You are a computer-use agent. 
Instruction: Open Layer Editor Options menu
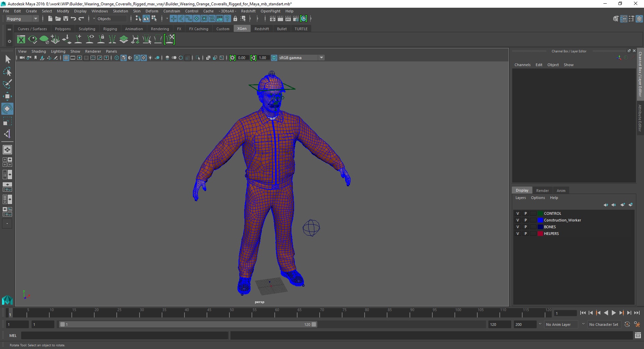coord(538,198)
